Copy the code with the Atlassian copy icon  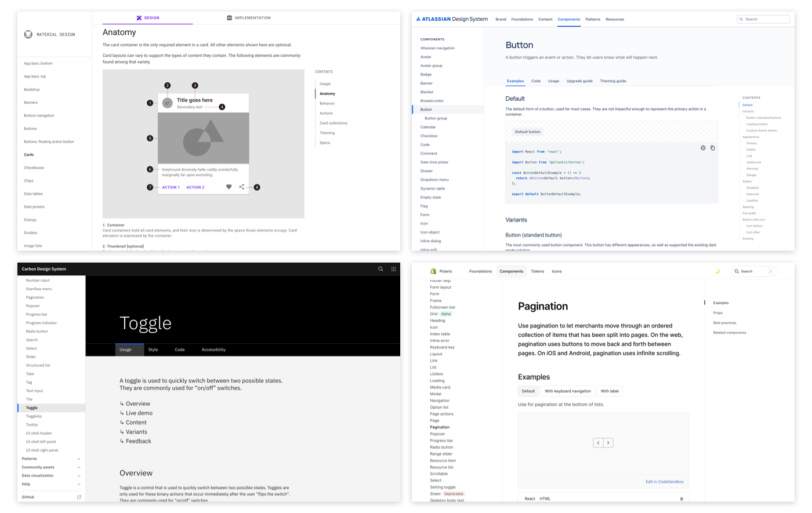click(713, 148)
